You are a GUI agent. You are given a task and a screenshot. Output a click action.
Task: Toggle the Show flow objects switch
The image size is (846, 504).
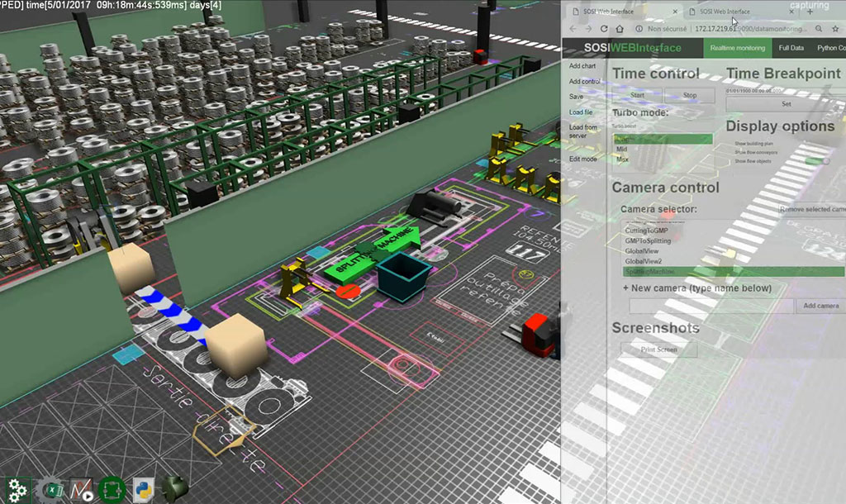(x=816, y=160)
